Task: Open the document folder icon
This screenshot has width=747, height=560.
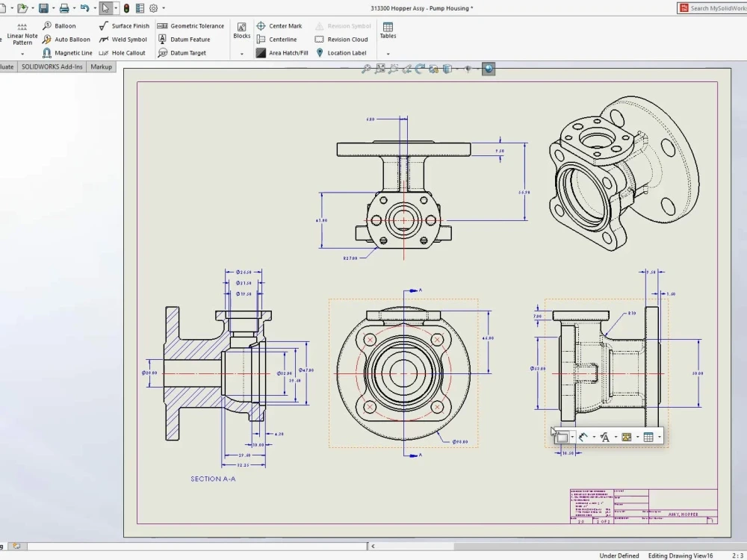Action: click(x=22, y=8)
